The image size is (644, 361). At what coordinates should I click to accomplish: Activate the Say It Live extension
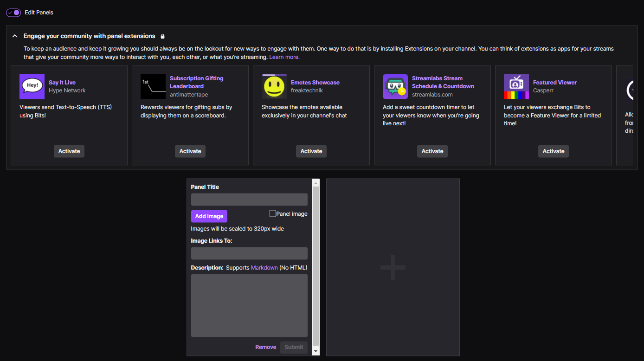coord(69,151)
